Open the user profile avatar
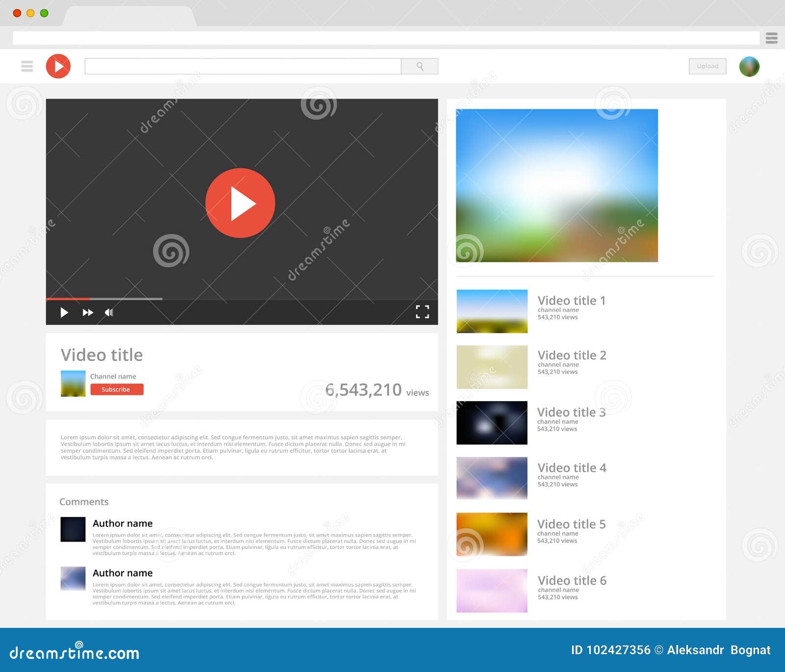The width and height of the screenshot is (785, 672). [x=749, y=66]
